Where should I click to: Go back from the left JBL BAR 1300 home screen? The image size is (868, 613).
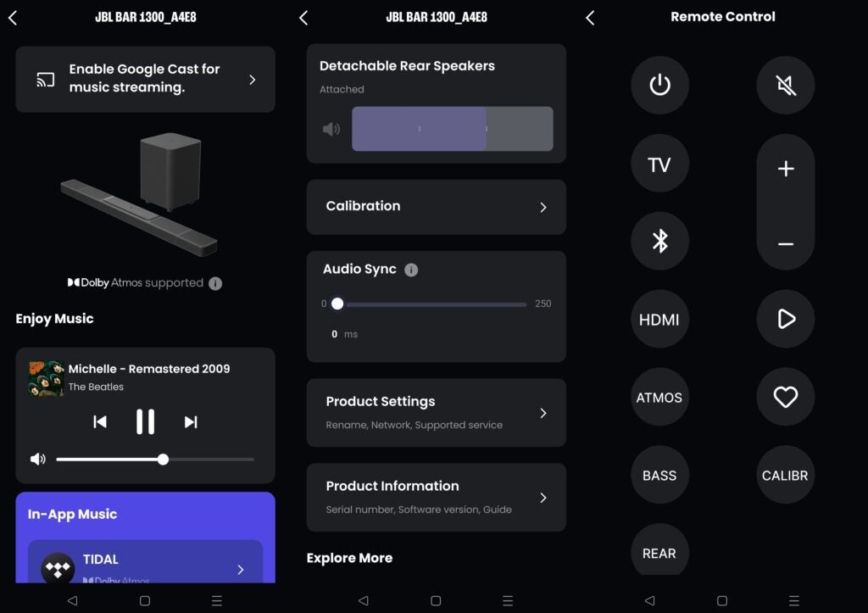point(13,18)
